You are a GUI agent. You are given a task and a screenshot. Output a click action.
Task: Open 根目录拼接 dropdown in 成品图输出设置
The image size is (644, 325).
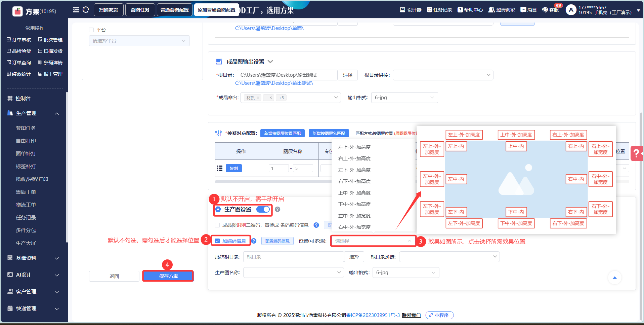443,75
